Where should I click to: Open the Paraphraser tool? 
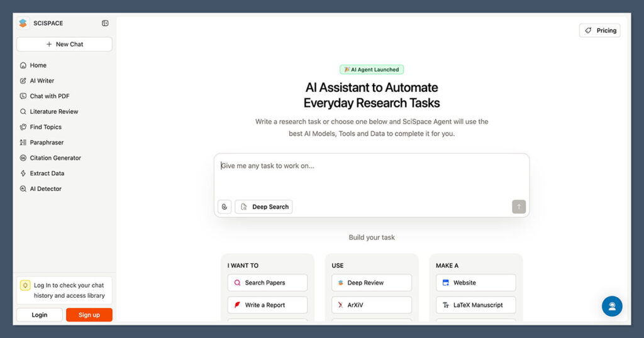coord(47,143)
